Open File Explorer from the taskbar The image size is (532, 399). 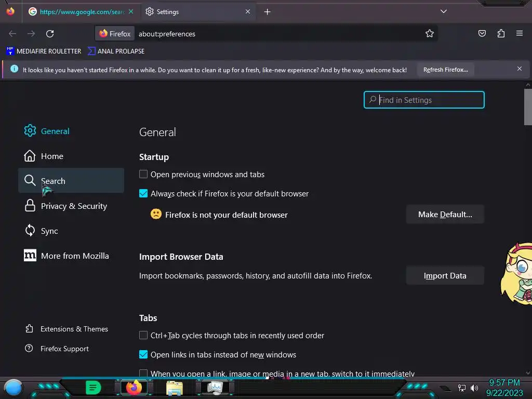point(175,388)
